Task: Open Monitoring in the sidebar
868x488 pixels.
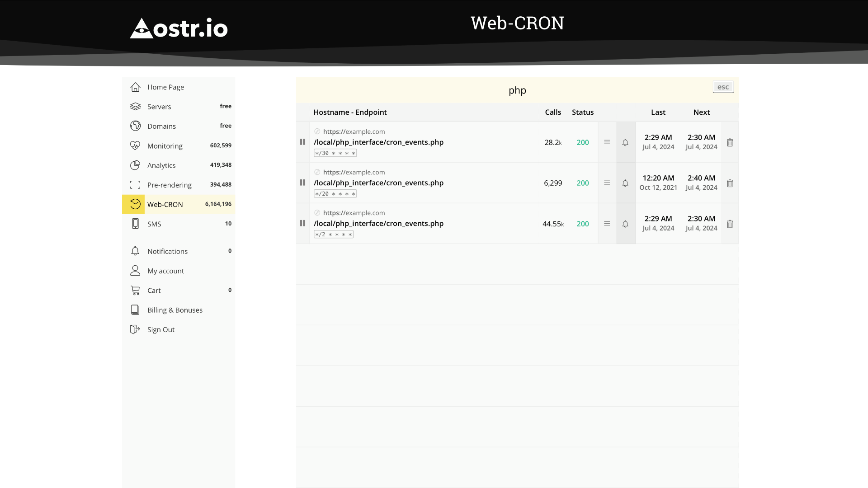Action: pyautogui.click(x=165, y=146)
